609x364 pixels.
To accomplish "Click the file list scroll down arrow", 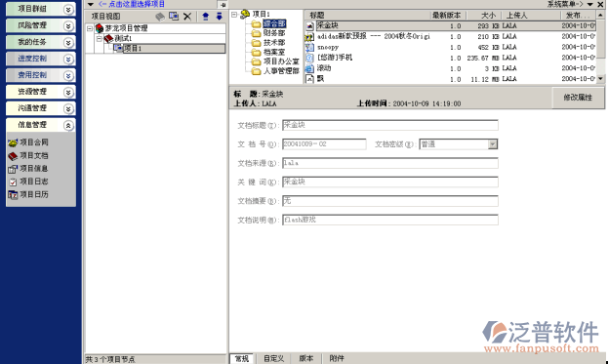I will pyautogui.click(x=600, y=78).
